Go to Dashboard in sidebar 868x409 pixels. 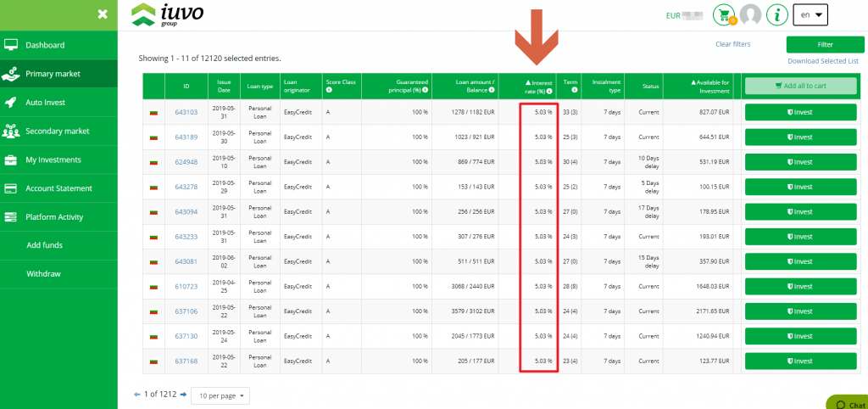coord(45,45)
